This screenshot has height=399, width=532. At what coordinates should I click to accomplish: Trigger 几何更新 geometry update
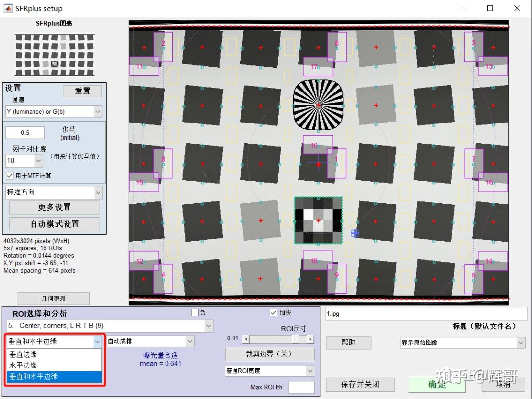tap(53, 298)
